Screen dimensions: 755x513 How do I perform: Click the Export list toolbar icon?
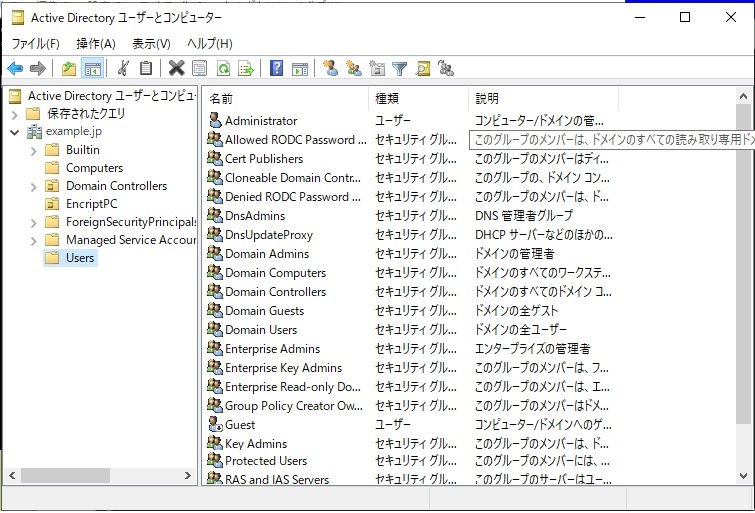click(246, 68)
